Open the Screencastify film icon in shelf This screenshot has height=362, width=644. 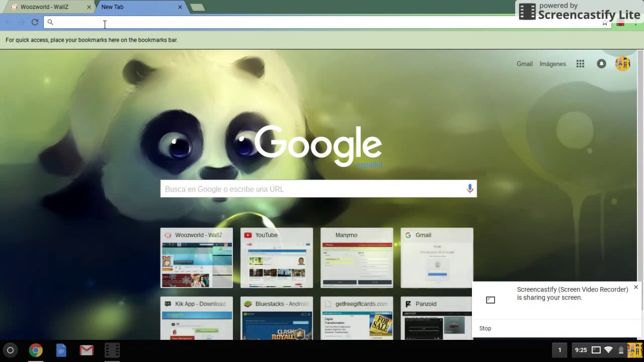click(x=112, y=350)
